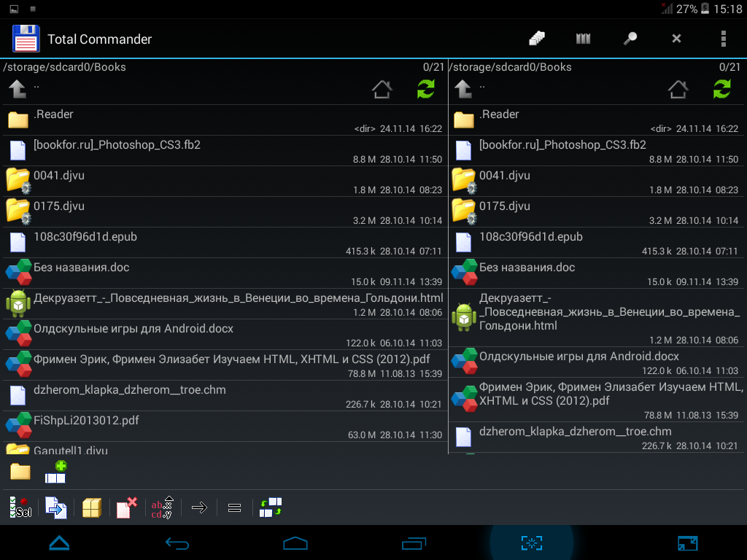Tap the sort order ab/cd button

coord(163,507)
